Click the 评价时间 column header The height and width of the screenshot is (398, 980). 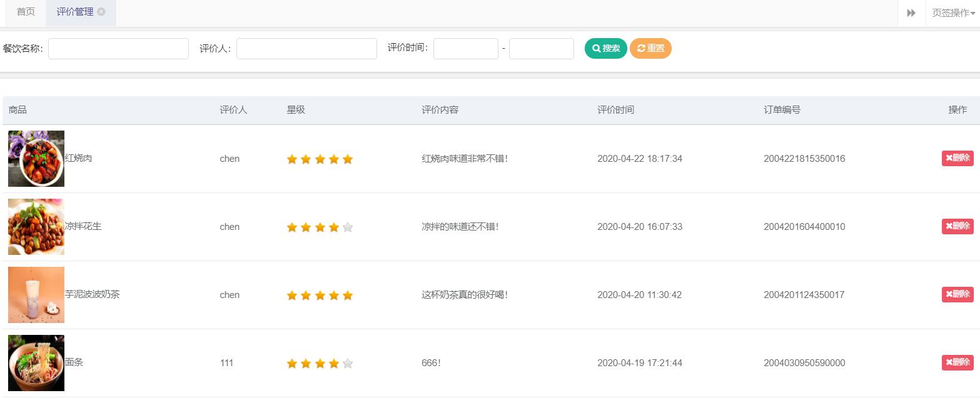[x=616, y=110]
